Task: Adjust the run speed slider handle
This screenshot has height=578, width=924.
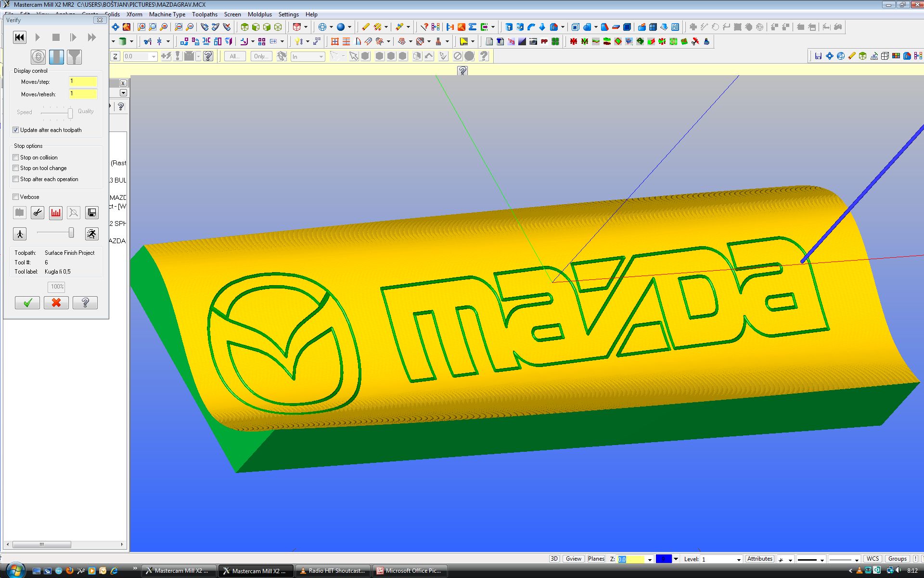Action: tap(71, 233)
